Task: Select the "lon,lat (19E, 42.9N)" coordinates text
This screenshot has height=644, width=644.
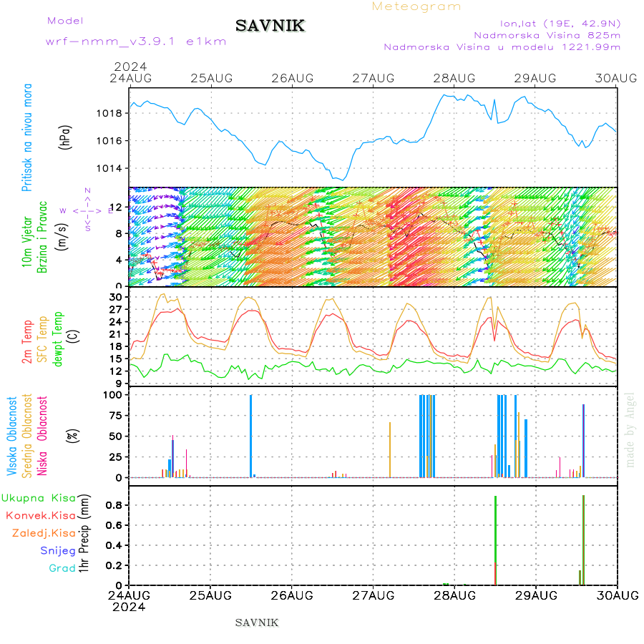Action: 560,24
